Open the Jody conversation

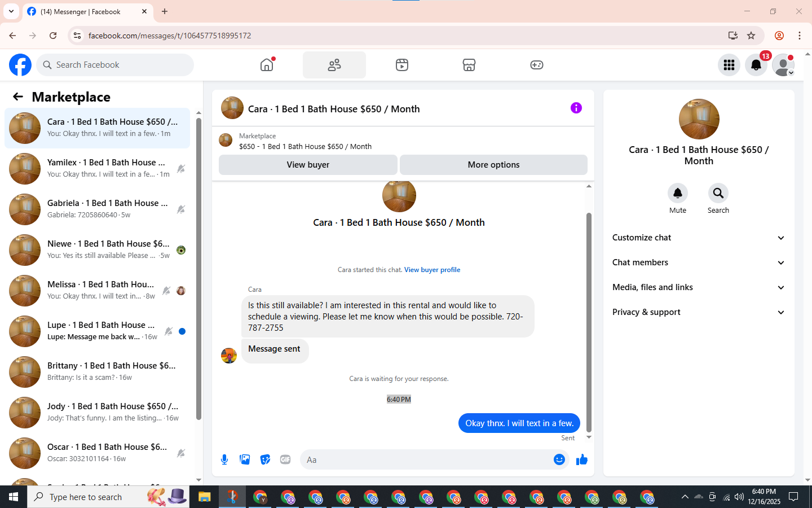[97, 413]
